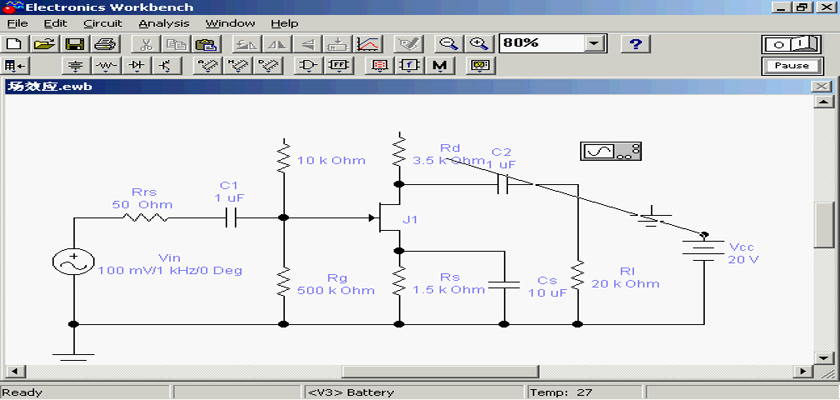Open the Digital ICs parts bin
The width and height of the screenshot is (840, 400).
pos(267,66)
